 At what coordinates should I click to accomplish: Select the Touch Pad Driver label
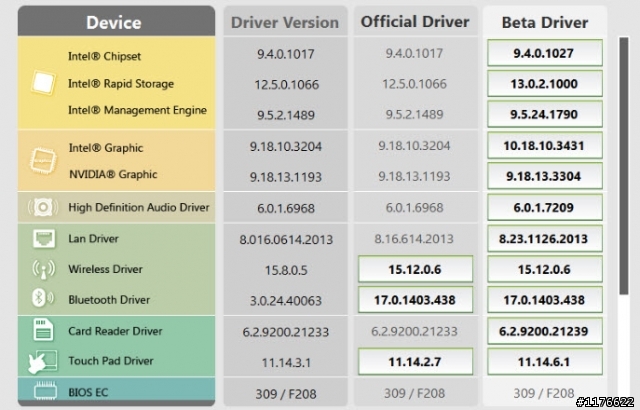click(x=111, y=361)
